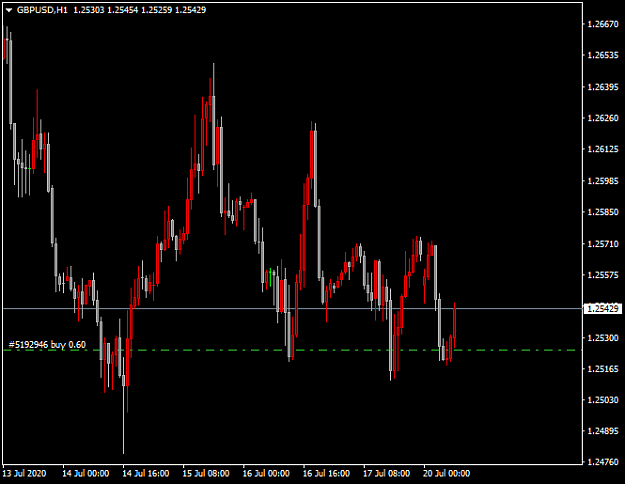Click price scale value 1.25165

click(x=603, y=369)
